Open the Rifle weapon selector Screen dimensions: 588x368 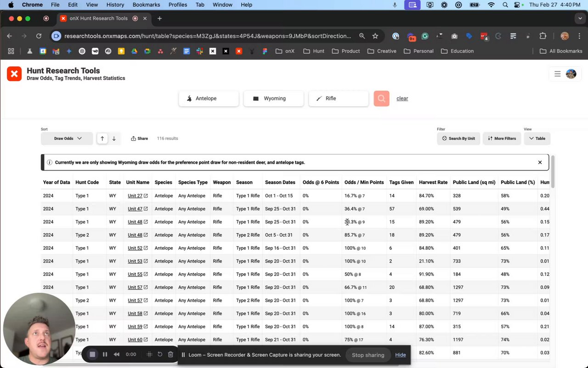point(338,98)
